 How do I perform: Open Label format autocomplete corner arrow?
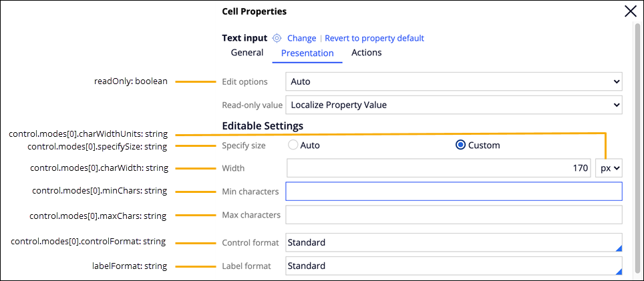tap(619, 271)
